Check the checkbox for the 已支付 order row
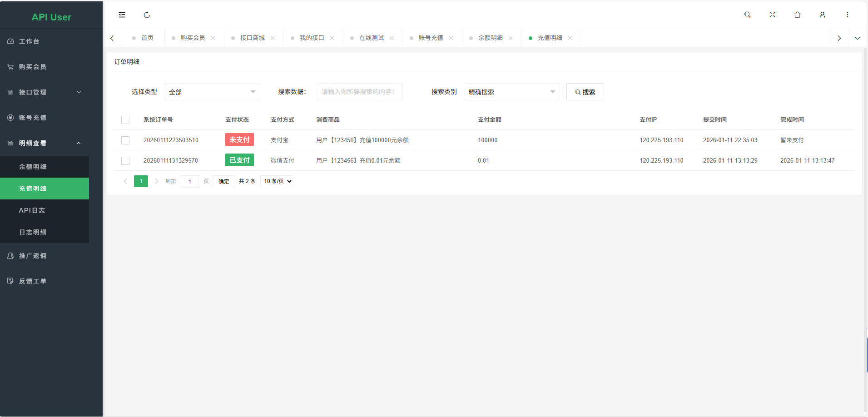This screenshot has height=417, width=868. [125, 160]
